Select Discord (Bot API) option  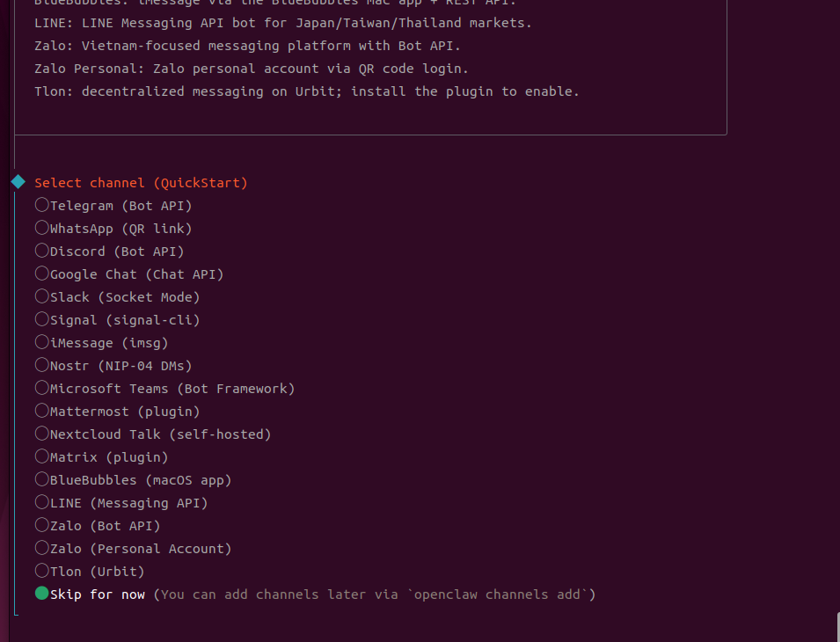tap(42, 251)
